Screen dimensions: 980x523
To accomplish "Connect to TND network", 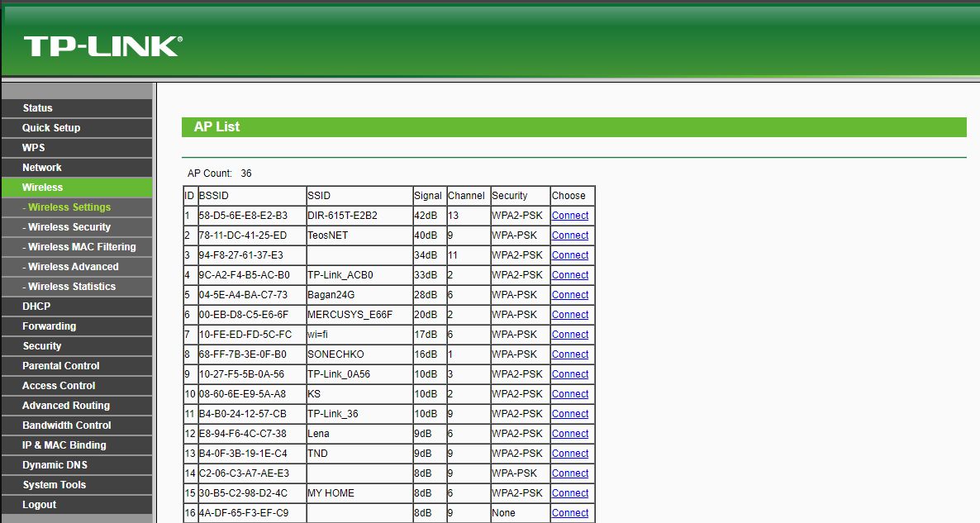I will (570, 454).
